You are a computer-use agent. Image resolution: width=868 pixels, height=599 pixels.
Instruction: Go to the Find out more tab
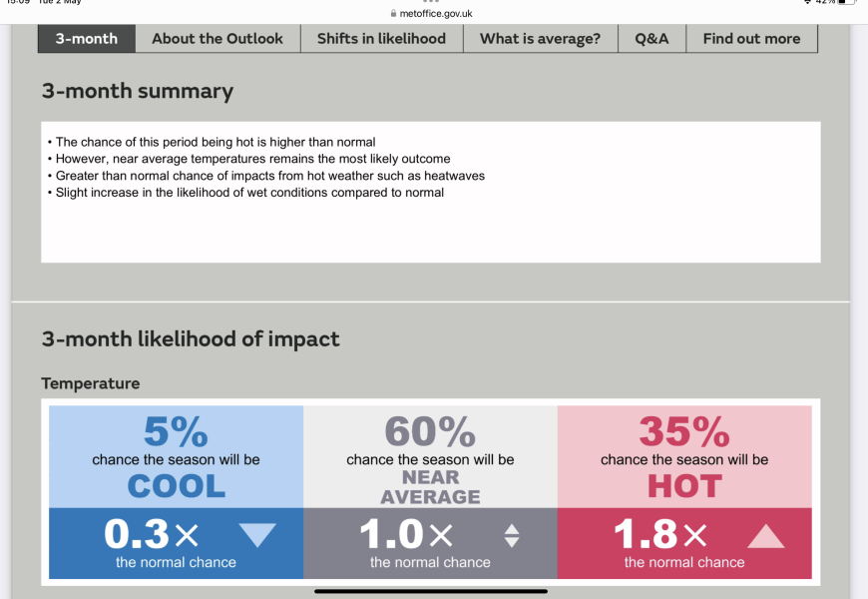751,39
